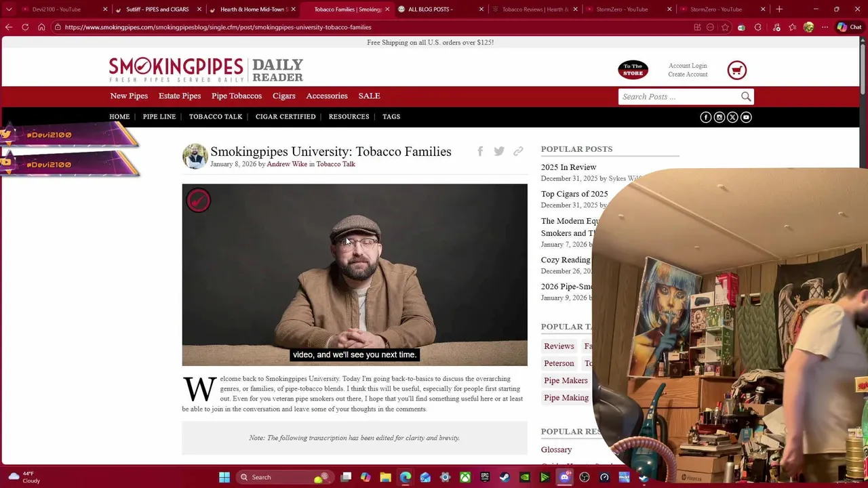Viewport: 868px width, 488px height.
Task: Open Tobacco Talk category link under title
Action: tap(336, 164)
